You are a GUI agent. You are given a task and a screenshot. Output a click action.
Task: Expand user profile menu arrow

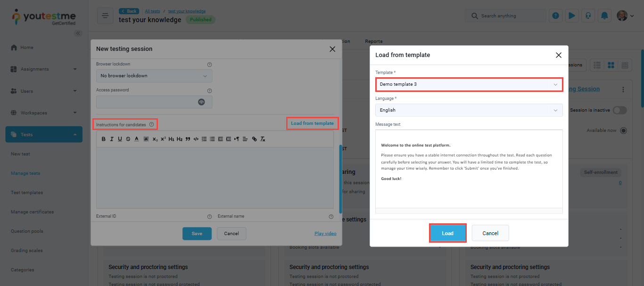click(632, 16)
